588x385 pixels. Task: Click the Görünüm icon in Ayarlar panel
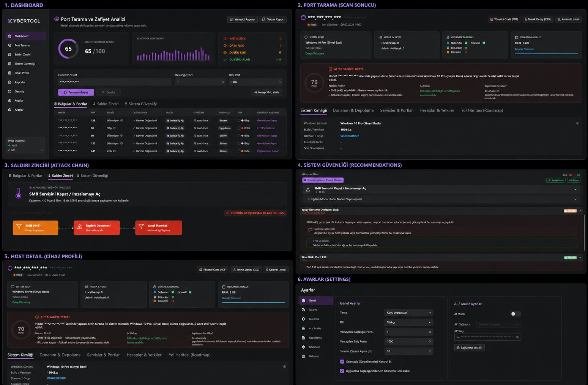pyautogui.click(x=303, y=347)
